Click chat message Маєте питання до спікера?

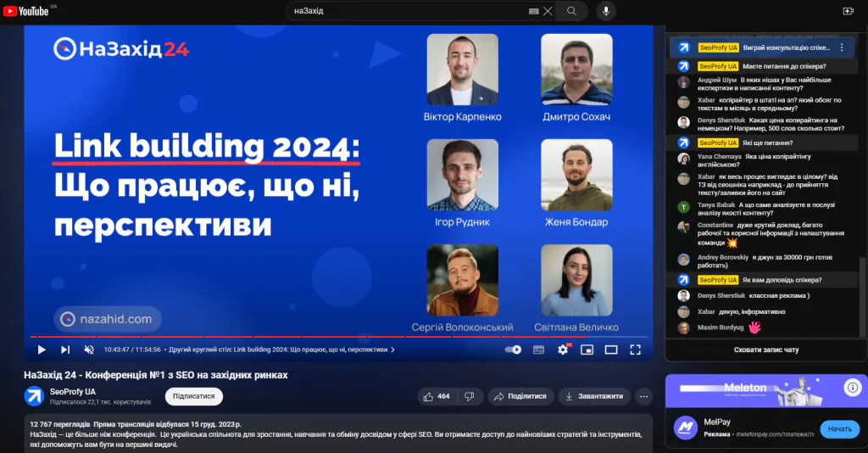click(784, 66)
